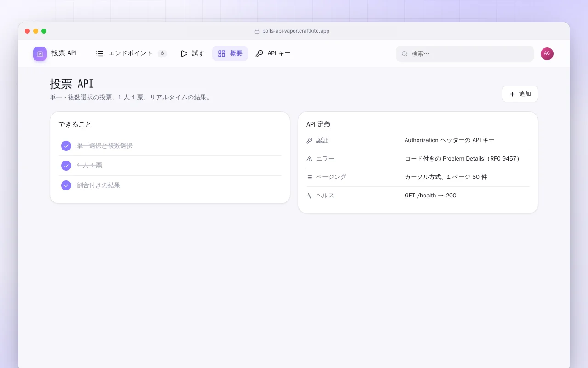The image size is (588, 368).
Task: Click the 1 人 1 票 item text
Action: point(90,166)
